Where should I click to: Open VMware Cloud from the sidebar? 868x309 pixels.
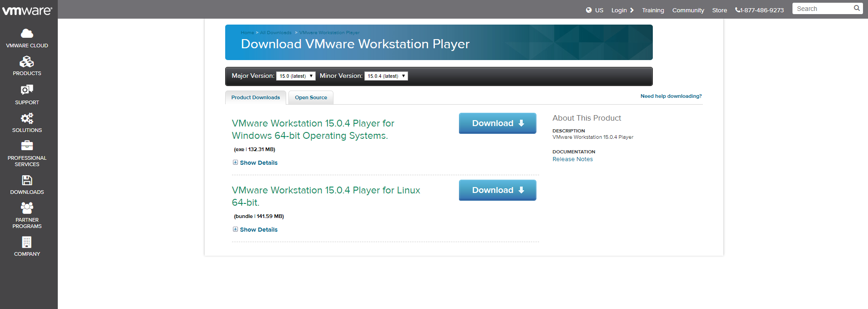tap(27, 38)
